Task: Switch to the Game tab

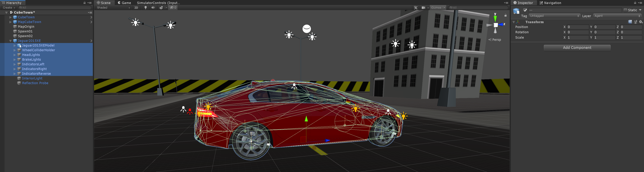Action: click(124, 3)
